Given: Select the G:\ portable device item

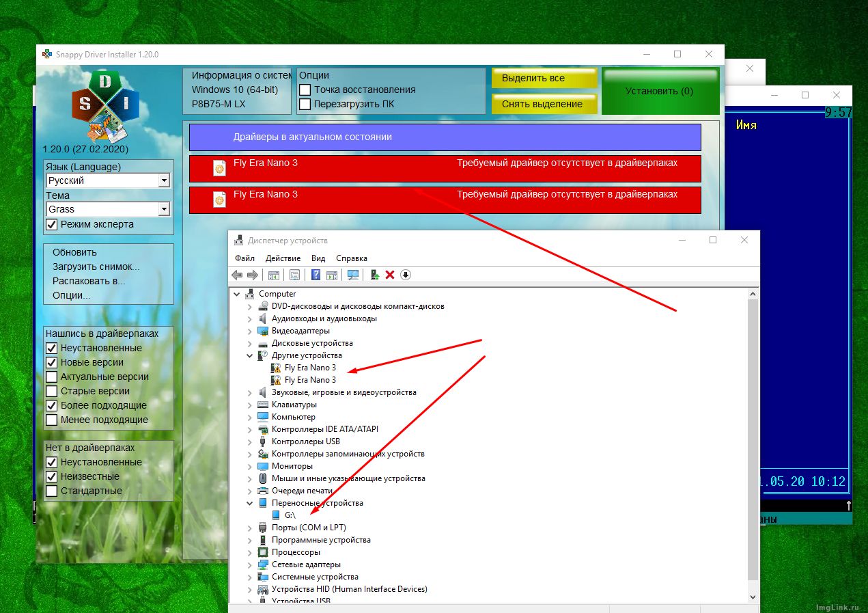Looking at the screenshot, I should [290, 515].
